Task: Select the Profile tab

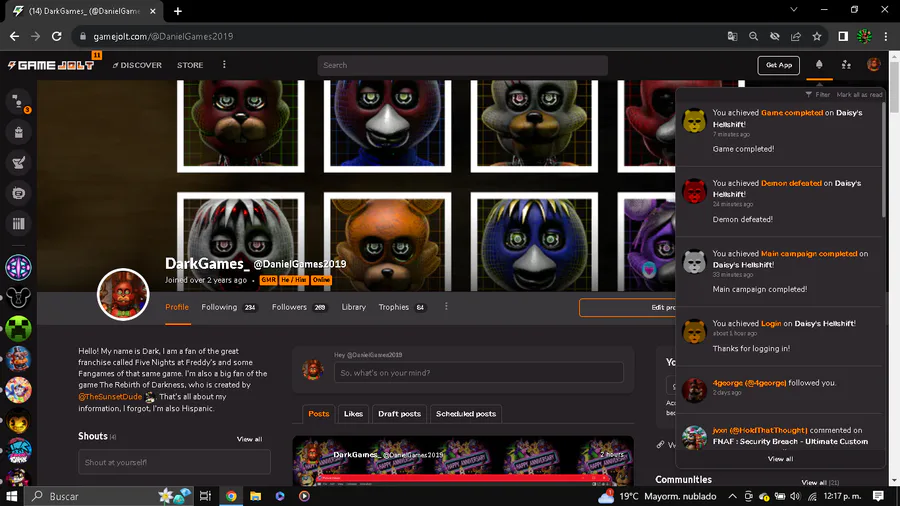Action: [177, 308]
